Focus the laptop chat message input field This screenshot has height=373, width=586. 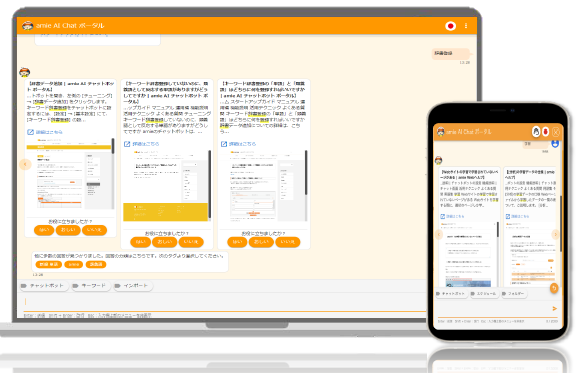[x=224, y=302]
